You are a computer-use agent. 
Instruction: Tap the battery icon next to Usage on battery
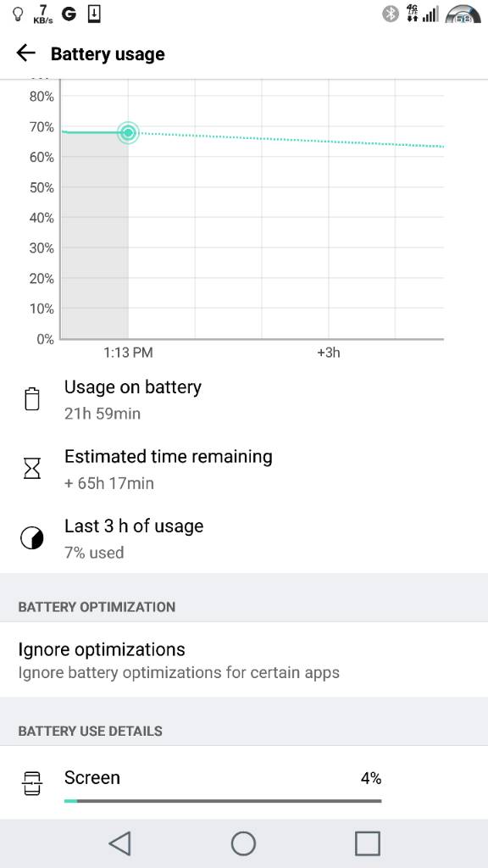pyautogui.click(x=32, y=399)
